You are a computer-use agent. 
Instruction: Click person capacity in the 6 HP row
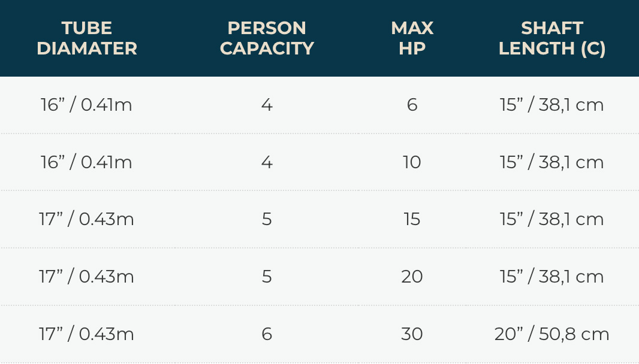(267, 105)
